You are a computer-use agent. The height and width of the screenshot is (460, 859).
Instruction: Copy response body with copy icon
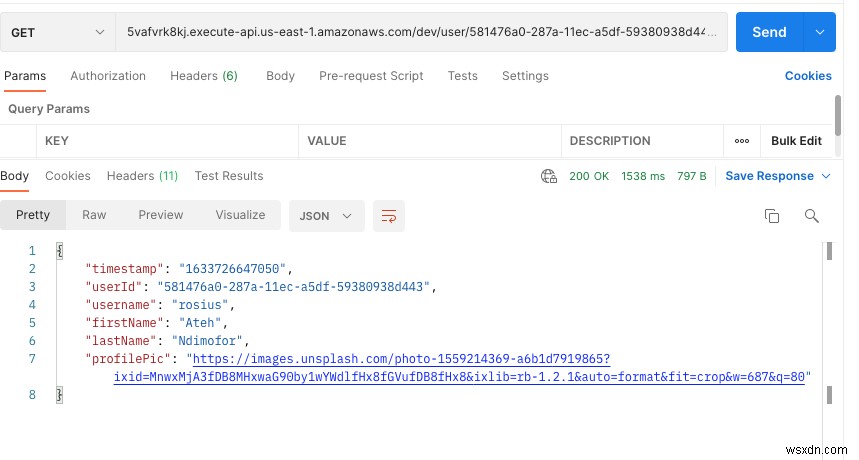pos(772,215)
